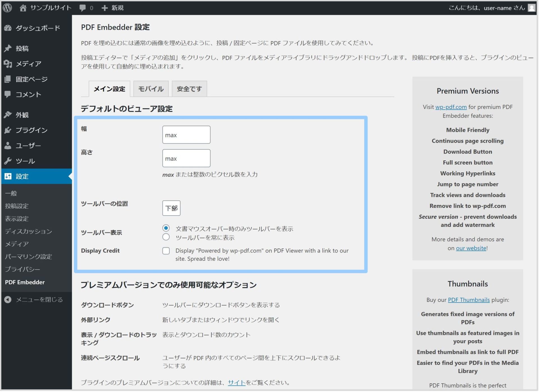Click the ツール wrench icon
The height and width of the screenshot is (392, 539).
(x=8, y=161)
